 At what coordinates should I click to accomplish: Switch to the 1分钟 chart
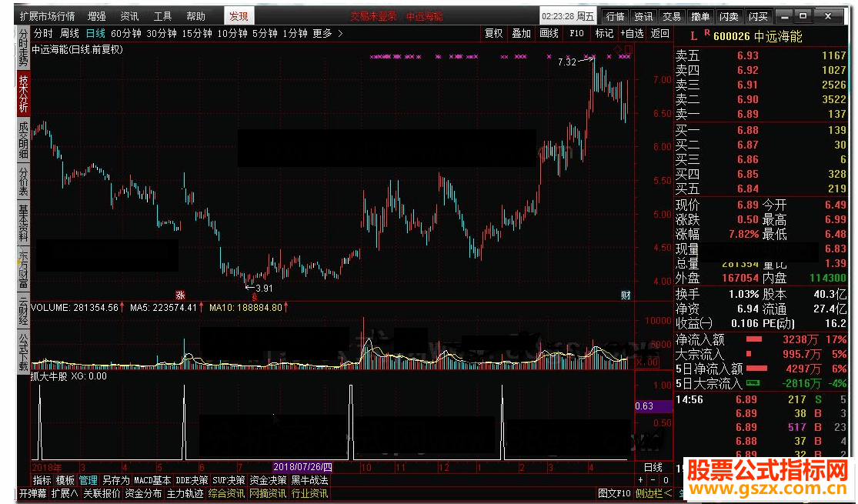coord(295,33)
